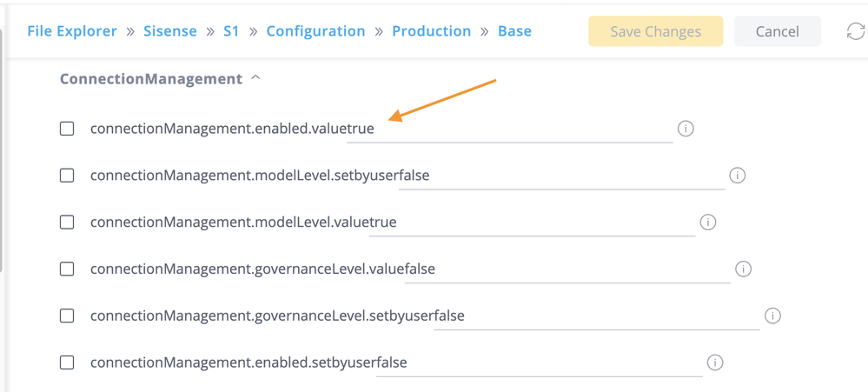Select the modelLevel.value checkbox
This screenshot has height=392, width=868.
[x=67, y=223]
